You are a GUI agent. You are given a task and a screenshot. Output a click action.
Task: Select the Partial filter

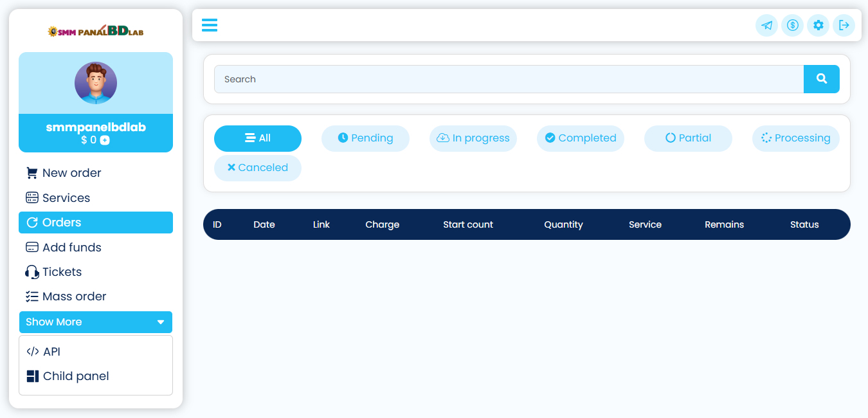pyautogui.click(x=687, y=138)
